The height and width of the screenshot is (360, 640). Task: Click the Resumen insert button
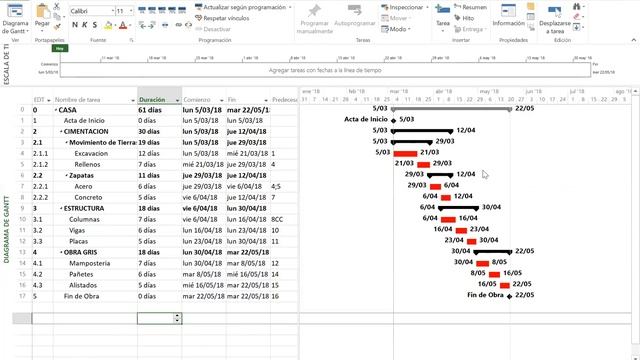click(x=470, y=7)
